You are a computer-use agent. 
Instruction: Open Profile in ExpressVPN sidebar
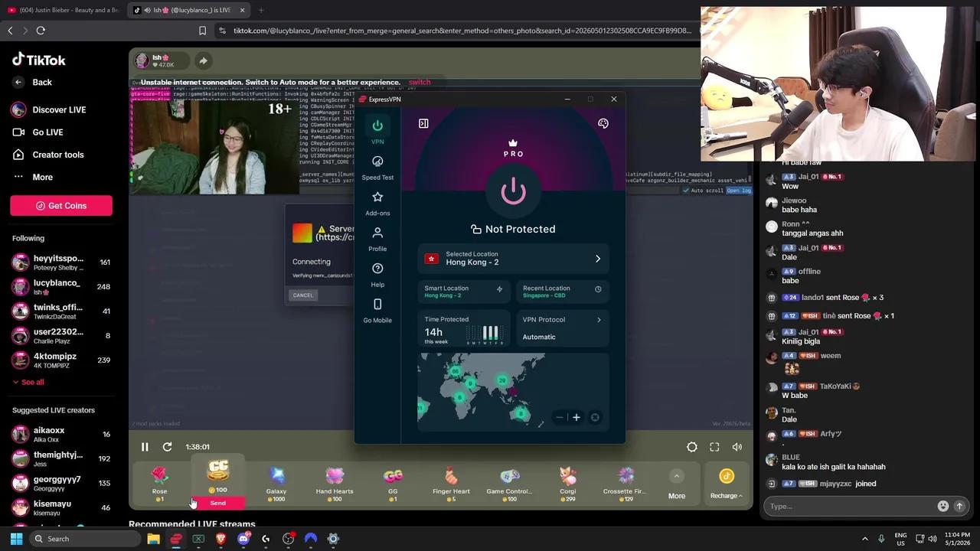[377, 239]
